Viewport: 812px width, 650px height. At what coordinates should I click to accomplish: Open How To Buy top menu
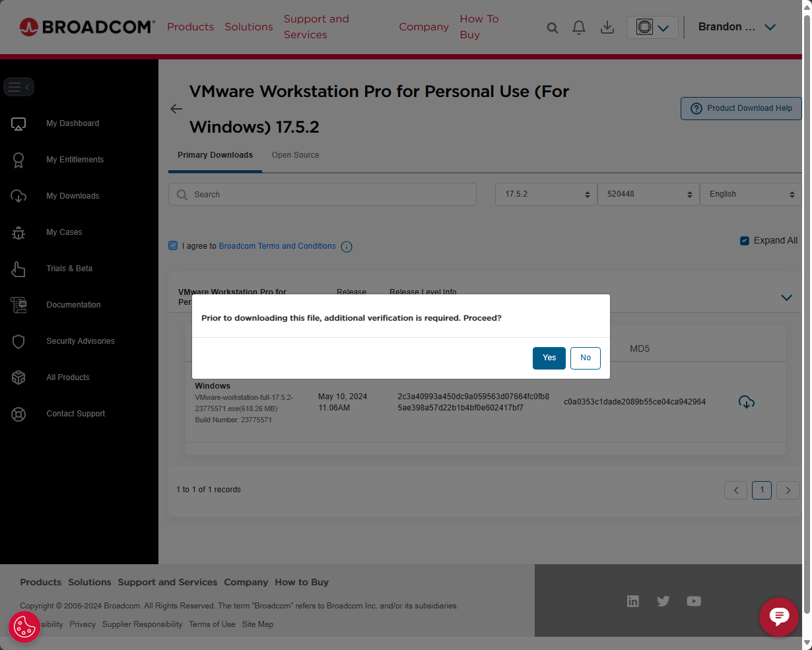pyautogui.click(x=479, y=27)
